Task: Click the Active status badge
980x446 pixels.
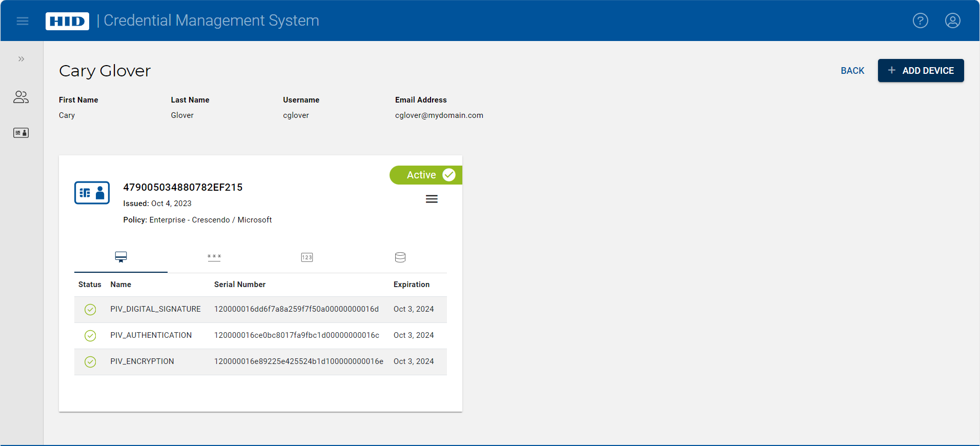Action: [425, 175]
